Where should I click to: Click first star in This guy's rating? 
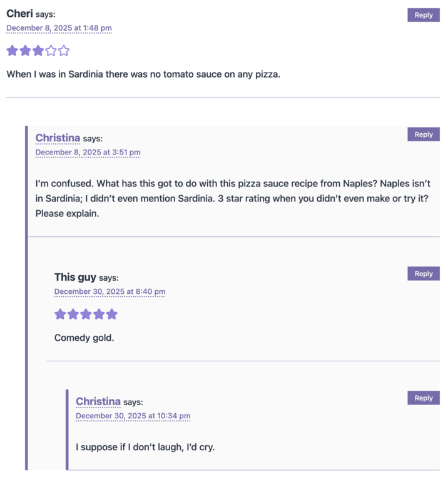click(60, 314)
